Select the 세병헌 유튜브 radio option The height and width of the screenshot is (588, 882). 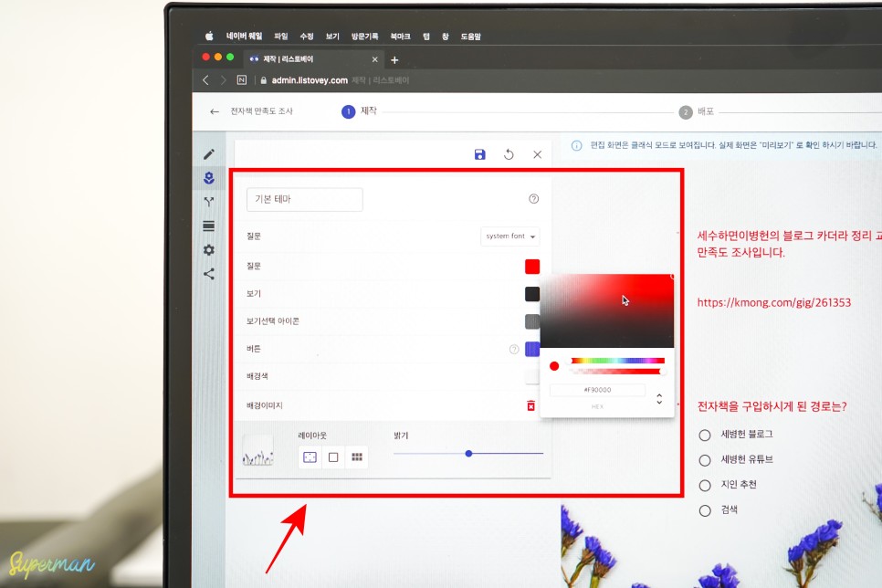click(705, 460)
